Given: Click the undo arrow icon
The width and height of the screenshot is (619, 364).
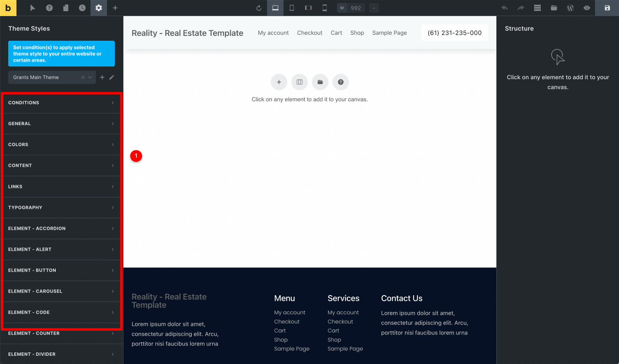Looking at the screenshot, I should pos(504,8).
